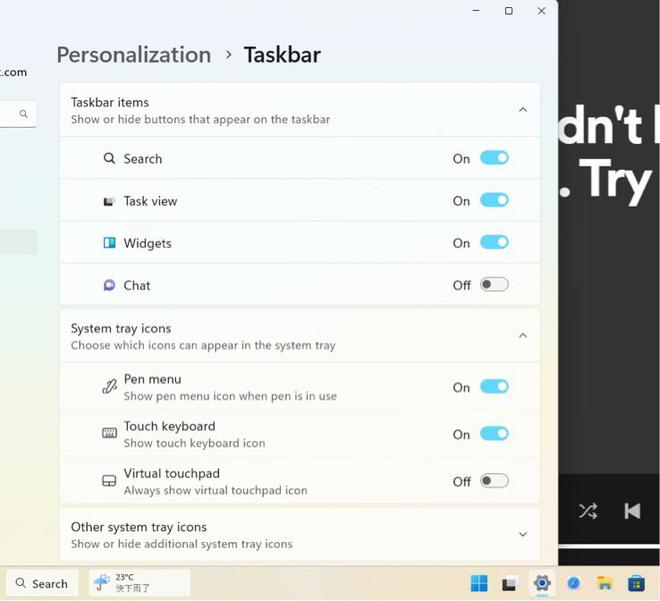Image resolution: width=660 pixels, height=601 pixels.
Task: Toggle shuffle in the media player
Action: coord(588,511)
